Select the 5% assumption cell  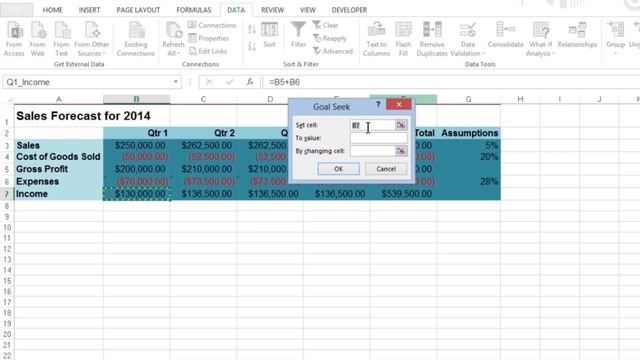[469, 145]
